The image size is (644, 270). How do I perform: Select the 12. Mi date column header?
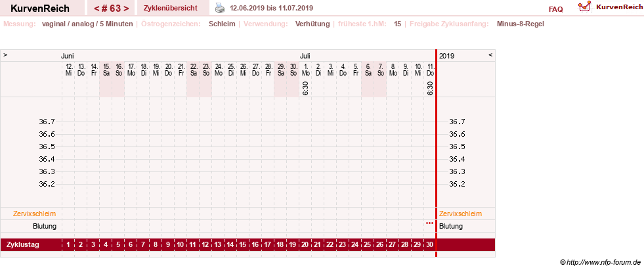click(x=68, y=70)
